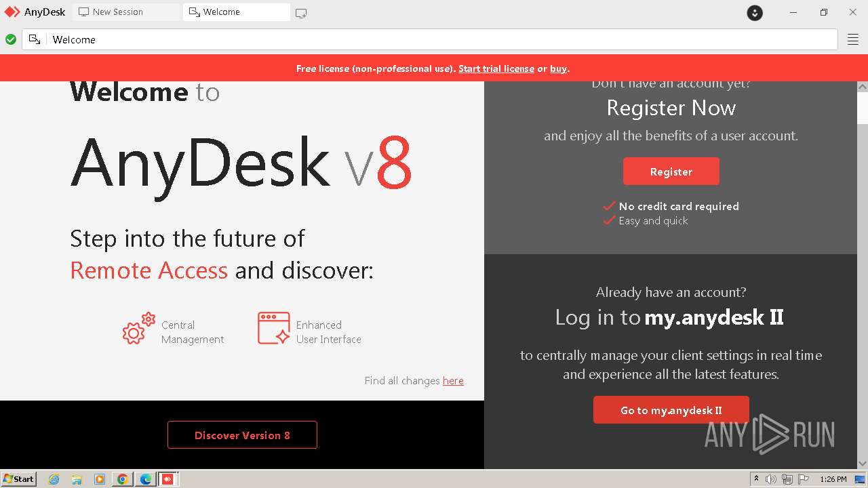Select the Welcome tab
Viewport: 868px width, 488px height.
click(x=236, y=12)
